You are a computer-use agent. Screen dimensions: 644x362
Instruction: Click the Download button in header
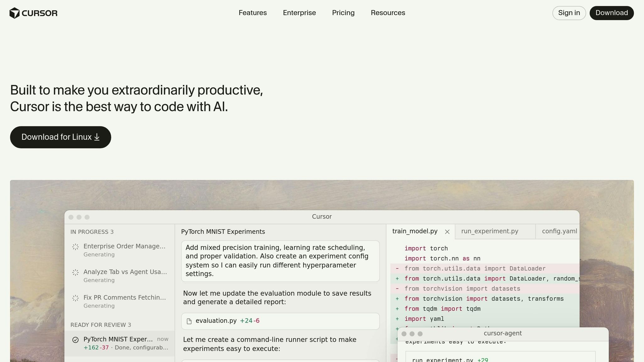click(x=611, y=13)
